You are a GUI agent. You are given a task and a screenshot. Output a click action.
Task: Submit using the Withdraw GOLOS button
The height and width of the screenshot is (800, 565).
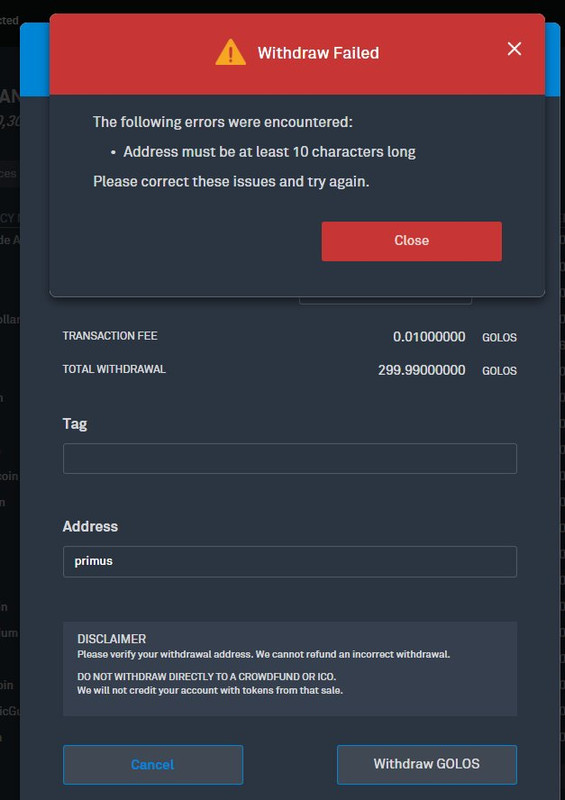tap(427, 764)
